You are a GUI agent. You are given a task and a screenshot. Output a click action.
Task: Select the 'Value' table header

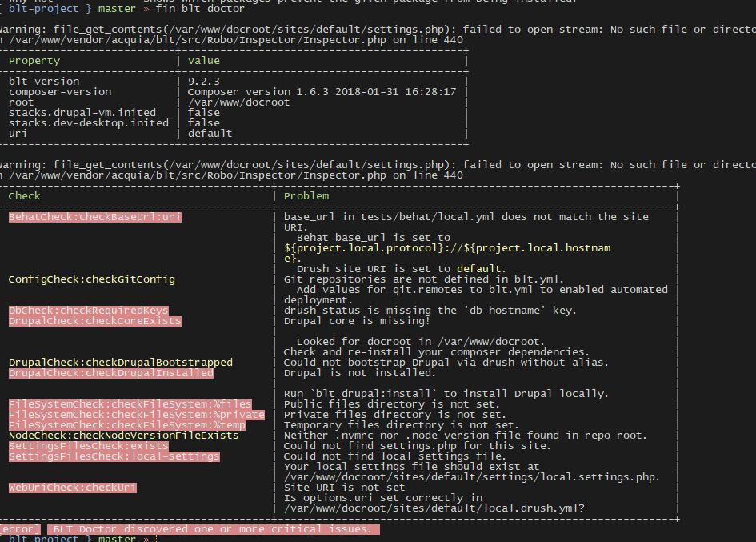[x=203, y=60]
